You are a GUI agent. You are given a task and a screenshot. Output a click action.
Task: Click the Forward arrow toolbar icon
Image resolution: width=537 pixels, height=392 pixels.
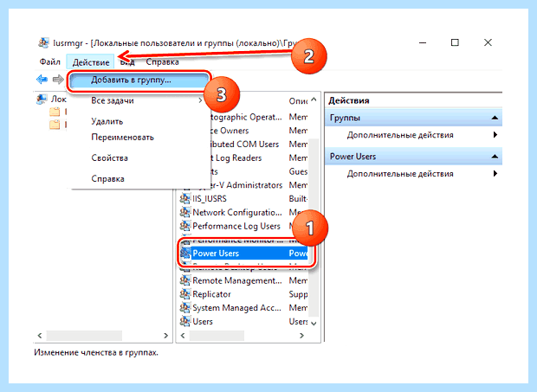click(58, 80)
